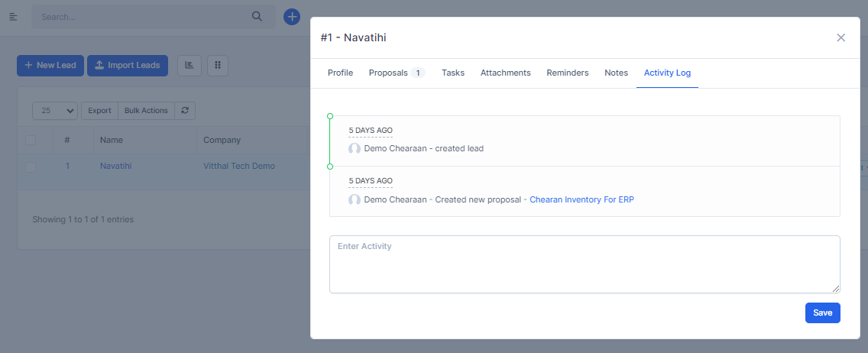
Task: Click the New Lead button
Action: (50, 66)
